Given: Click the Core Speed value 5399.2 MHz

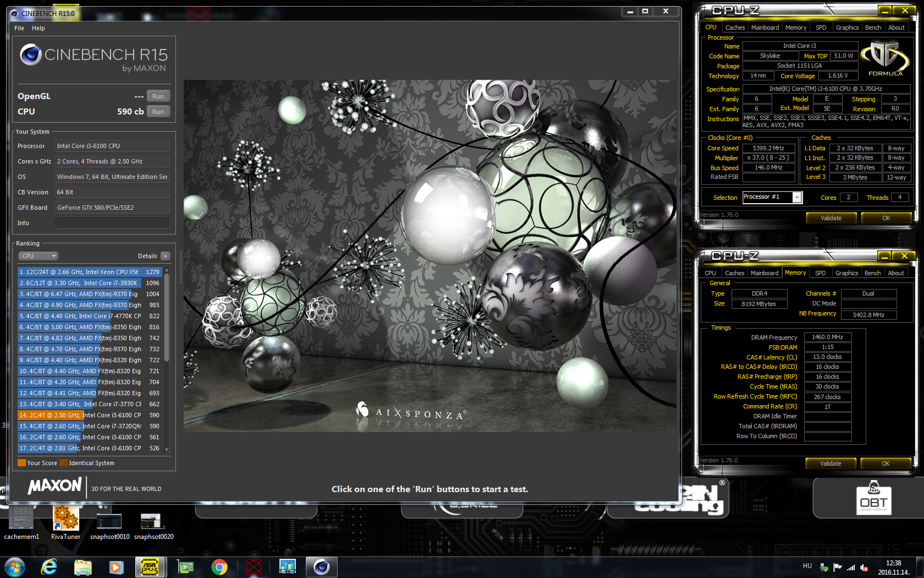Looking at the screenshot, I should (769, 148).
